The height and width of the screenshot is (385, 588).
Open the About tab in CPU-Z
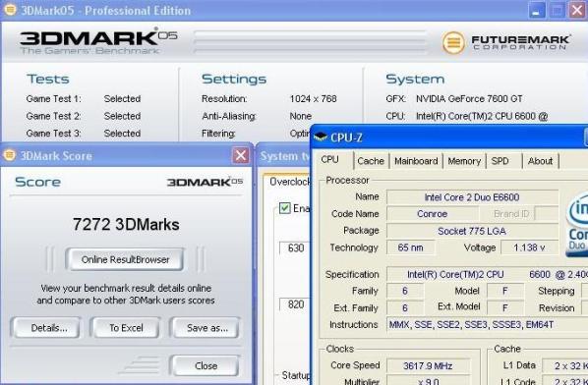click(x=540, y=161)
